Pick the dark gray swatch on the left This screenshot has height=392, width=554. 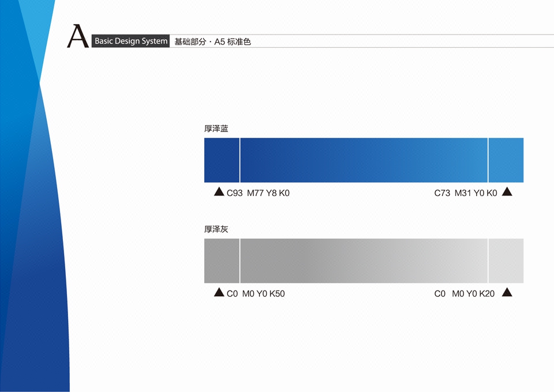tap(222, 261)
